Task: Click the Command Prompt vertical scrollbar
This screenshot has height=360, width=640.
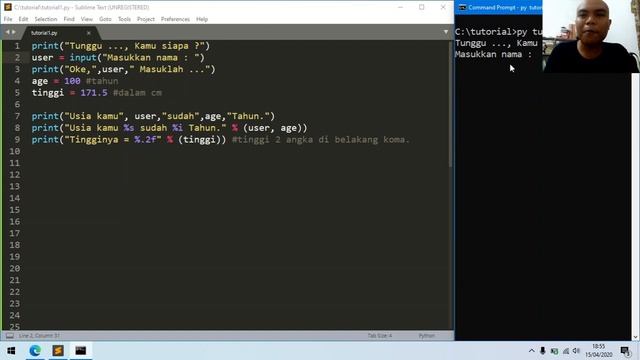Action: click(635, 207)
